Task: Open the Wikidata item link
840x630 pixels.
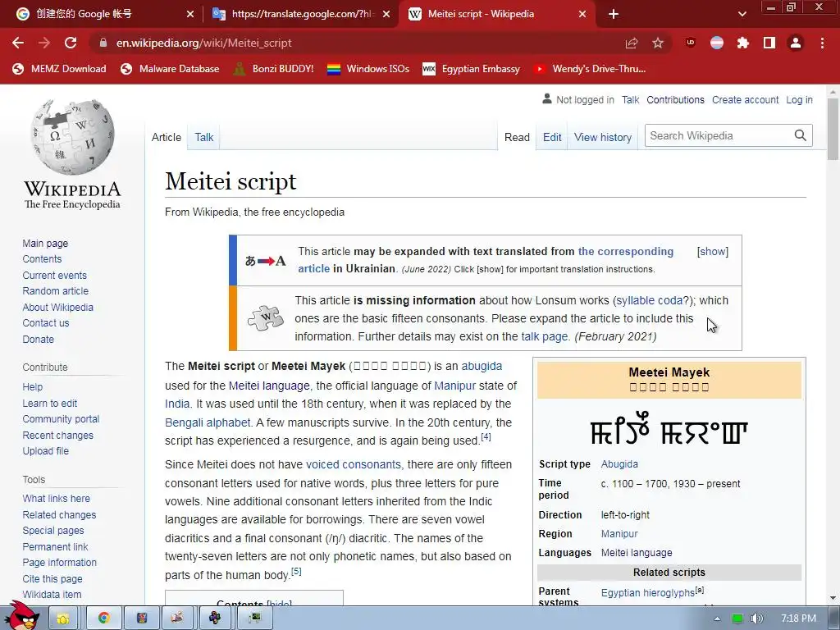Action: point(52,594)
